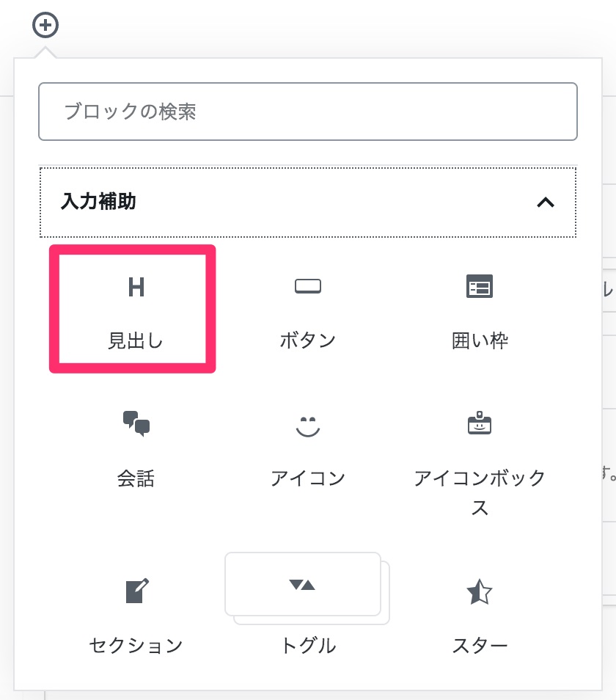This screenshot has width=616, height=700.
Task: Insert the ボタン block via its rectangle icon
Action: (307, 287)
